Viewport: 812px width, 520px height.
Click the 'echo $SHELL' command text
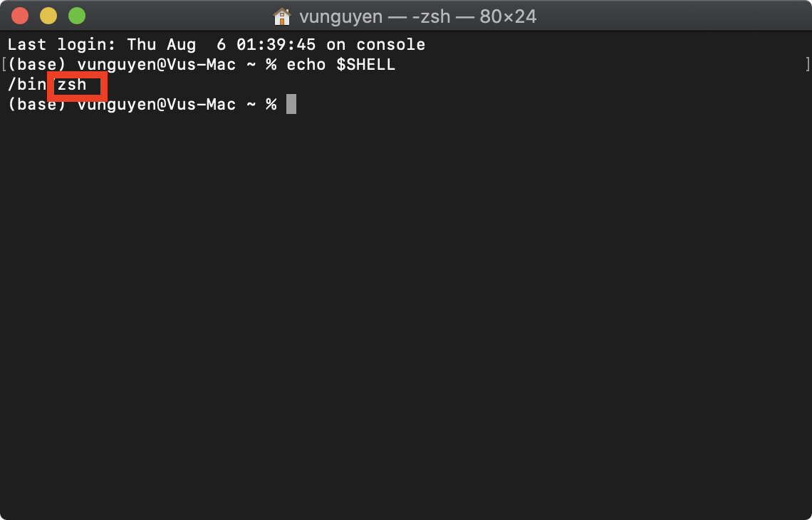tap(340, 65)
